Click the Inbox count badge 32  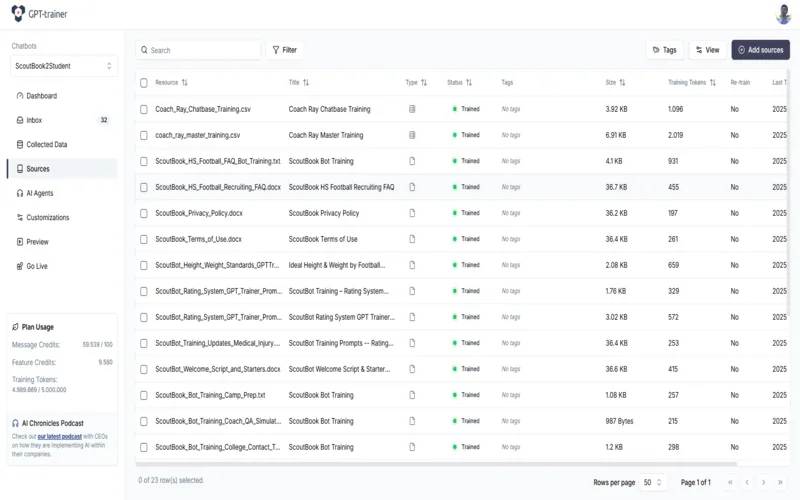[104, 120]
